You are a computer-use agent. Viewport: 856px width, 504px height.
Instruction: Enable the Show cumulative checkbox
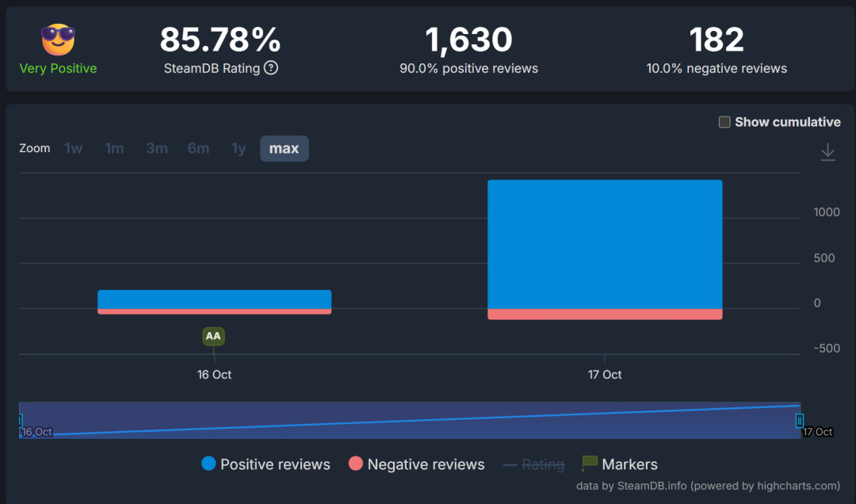pyautogui.click(x=724, y=122)
